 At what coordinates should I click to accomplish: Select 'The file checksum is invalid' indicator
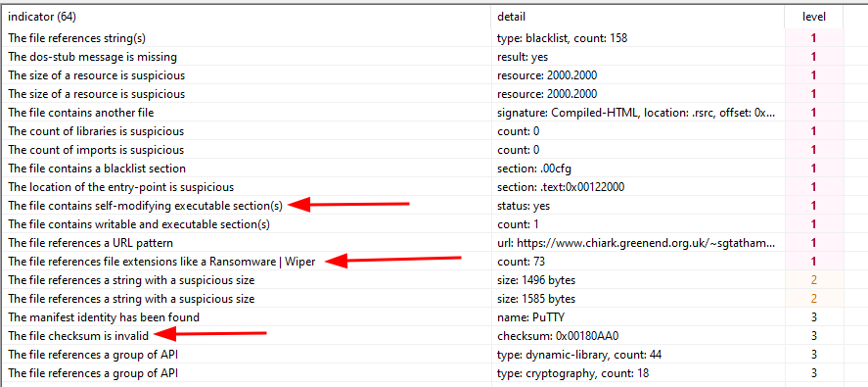pos(78,335)
